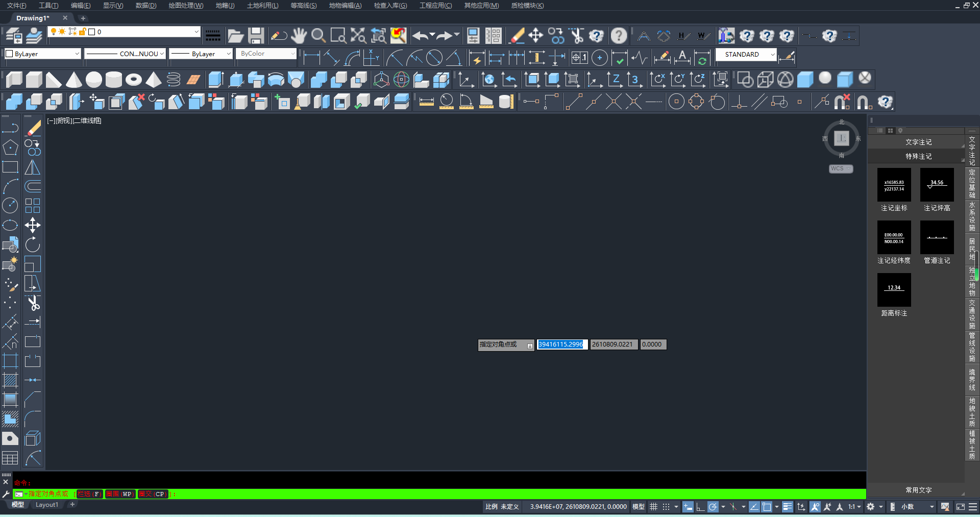This screenshot has height=517, width=980.
Task: Open the CON...NUOU linetype dropdown
Action: click(125, 54)
